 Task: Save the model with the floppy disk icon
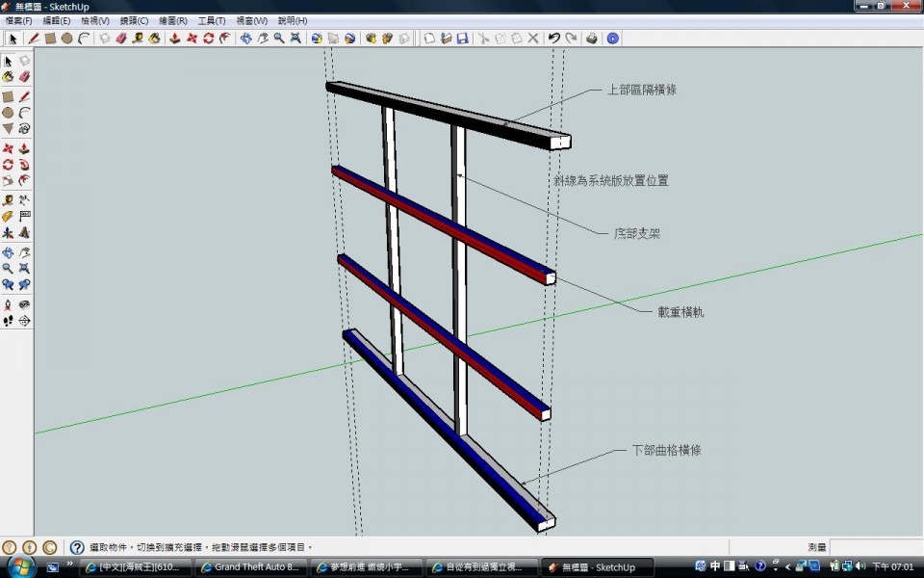tap(462, 39)
